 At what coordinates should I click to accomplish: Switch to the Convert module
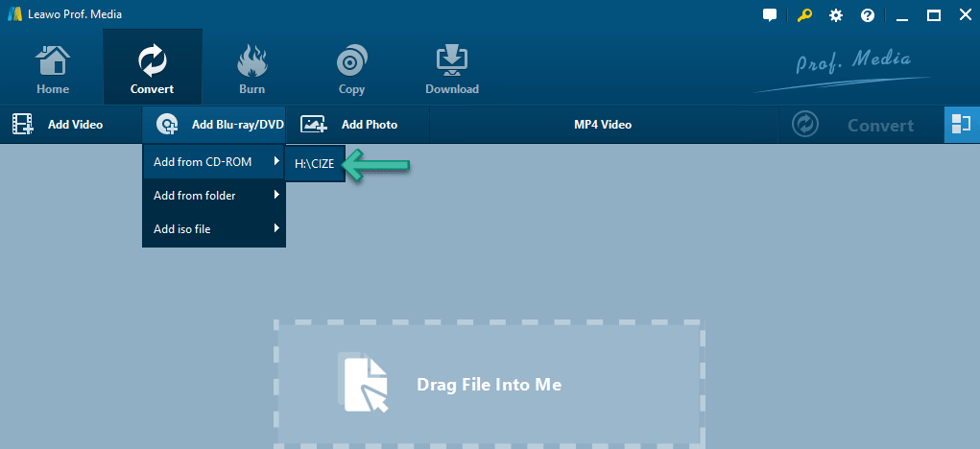(x=152, y=67)
